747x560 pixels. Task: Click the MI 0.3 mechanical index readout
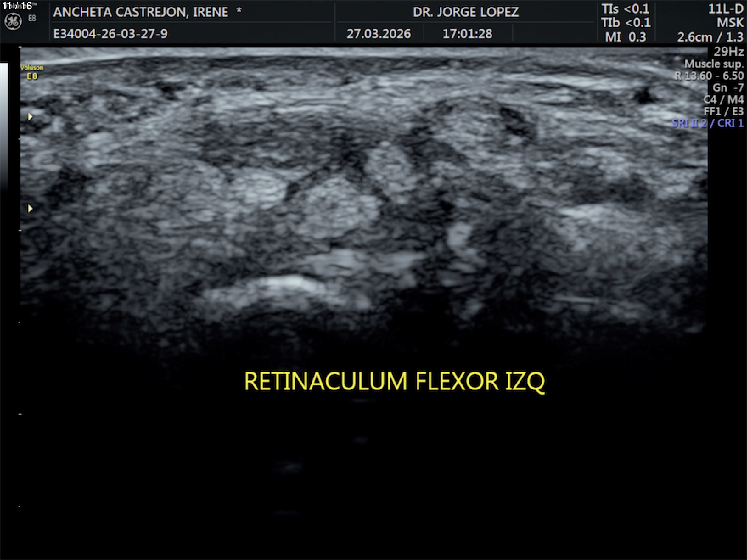point(625,37)
